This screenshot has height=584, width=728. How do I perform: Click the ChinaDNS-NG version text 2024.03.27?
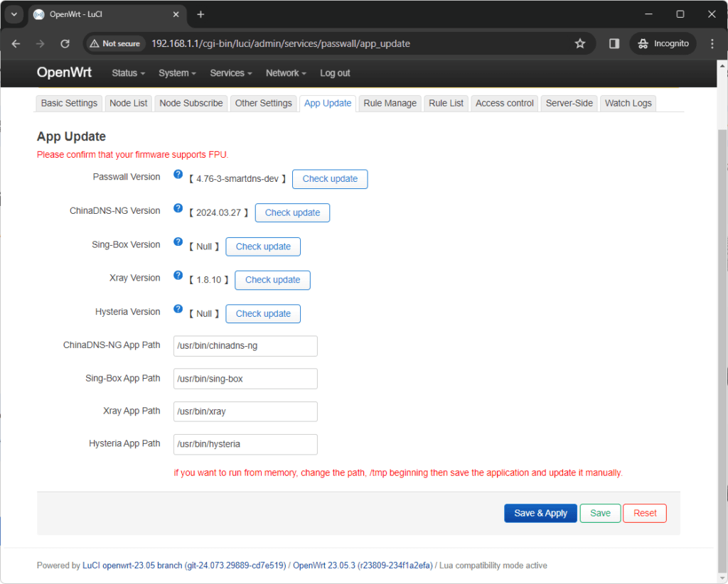(218, 213)
